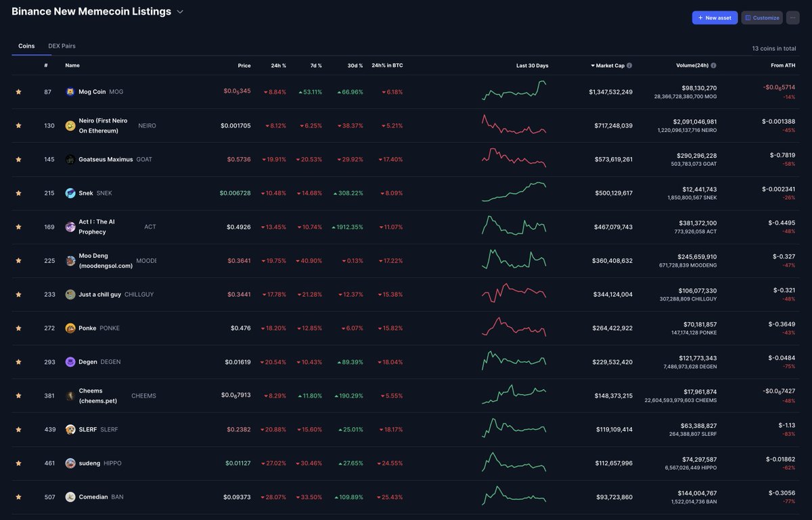Sort by the 30d % column

[x=356, y=66]
